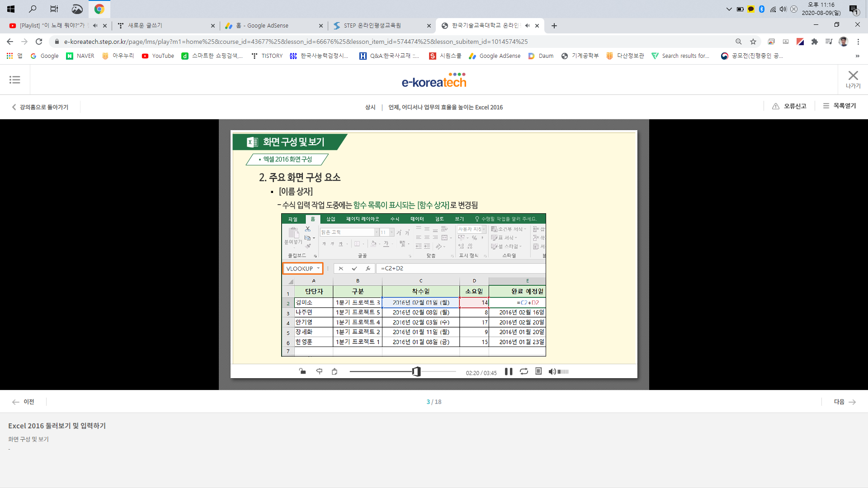Click the 나가기 exit X icon
868x488 pixels.
853,76
